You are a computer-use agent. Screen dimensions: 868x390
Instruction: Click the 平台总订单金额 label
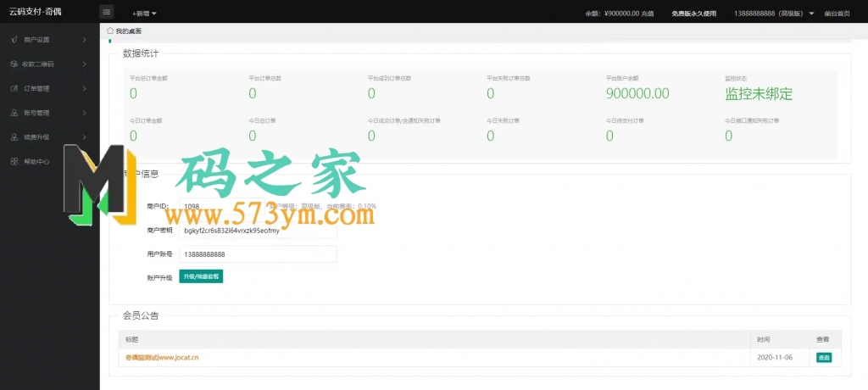tap(148, 78)
